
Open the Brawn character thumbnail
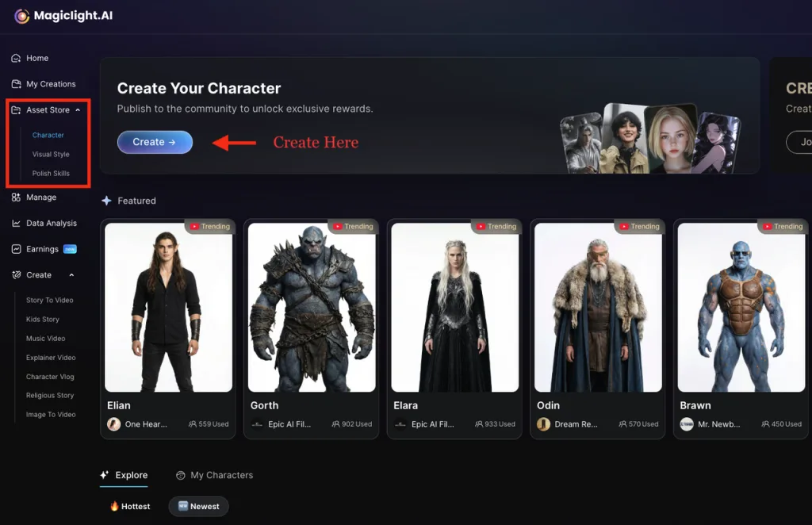click(x=741, y=308)
